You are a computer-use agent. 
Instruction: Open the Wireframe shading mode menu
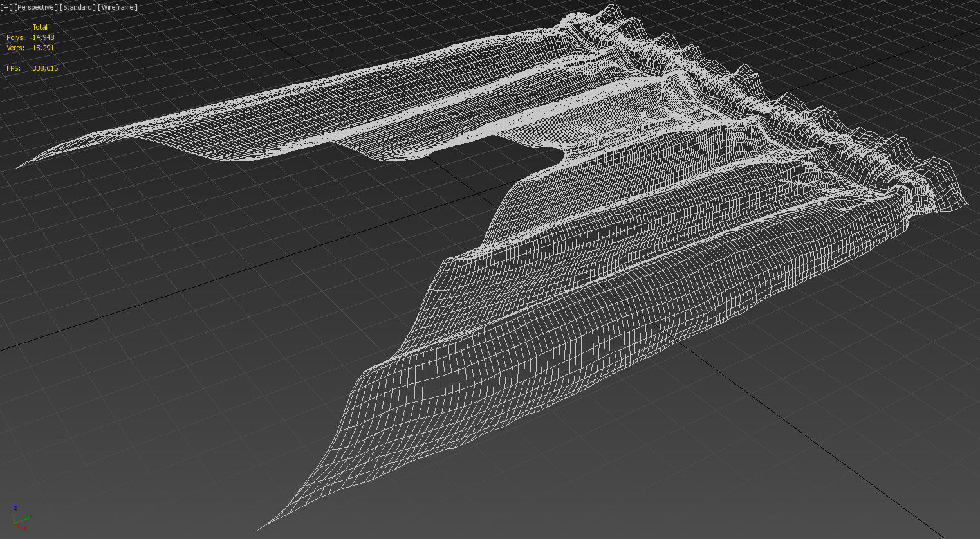point(118,7)
